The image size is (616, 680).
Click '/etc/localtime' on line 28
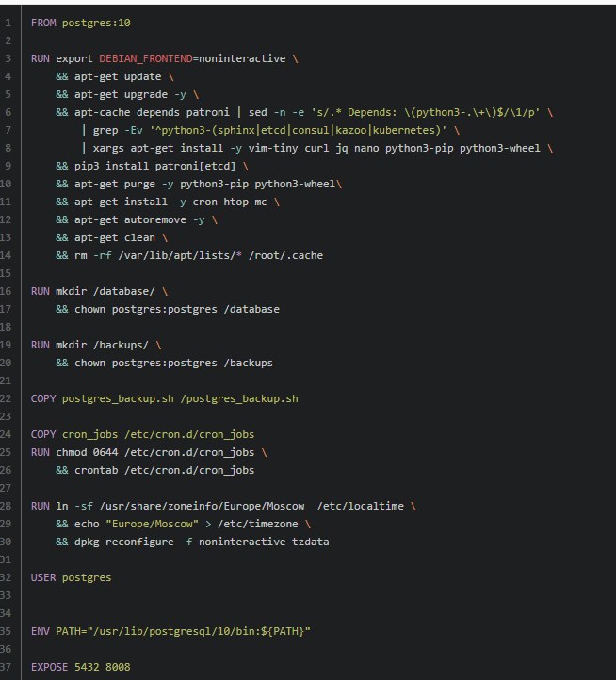(x=360, y=506)
